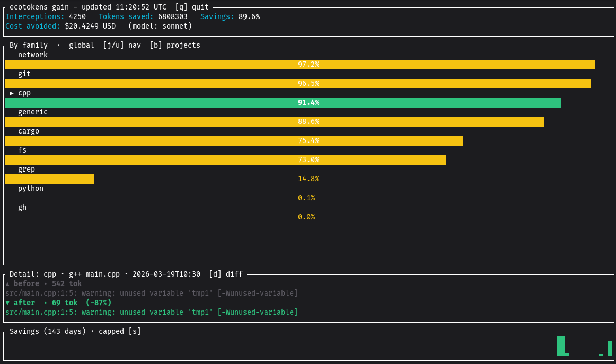
Task: Click the (-87%) reduction label
Action: pyautogui.click(x=99, y=303)
